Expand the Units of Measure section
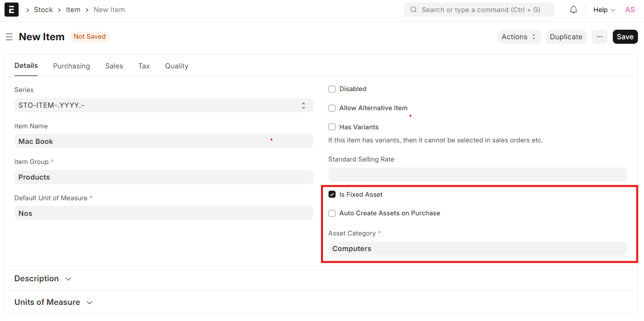The width and height of the screenshot is (644, 321). point(53,302)
